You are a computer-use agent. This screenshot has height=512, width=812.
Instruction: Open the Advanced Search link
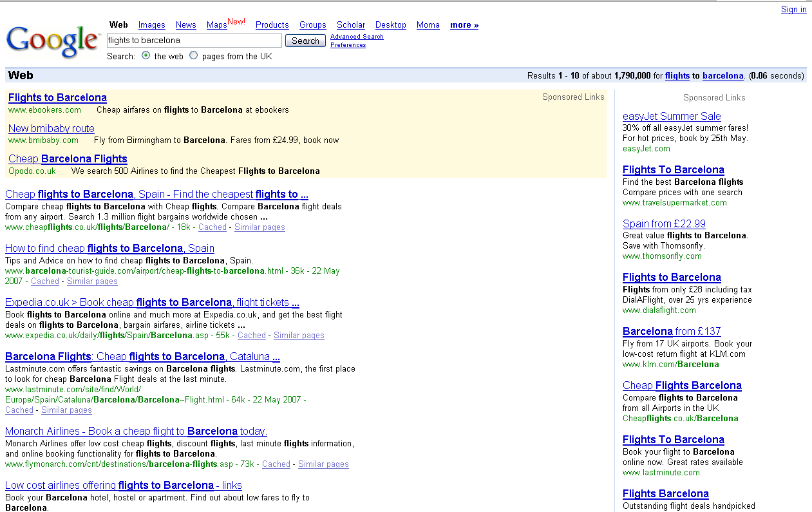(357, 37)
